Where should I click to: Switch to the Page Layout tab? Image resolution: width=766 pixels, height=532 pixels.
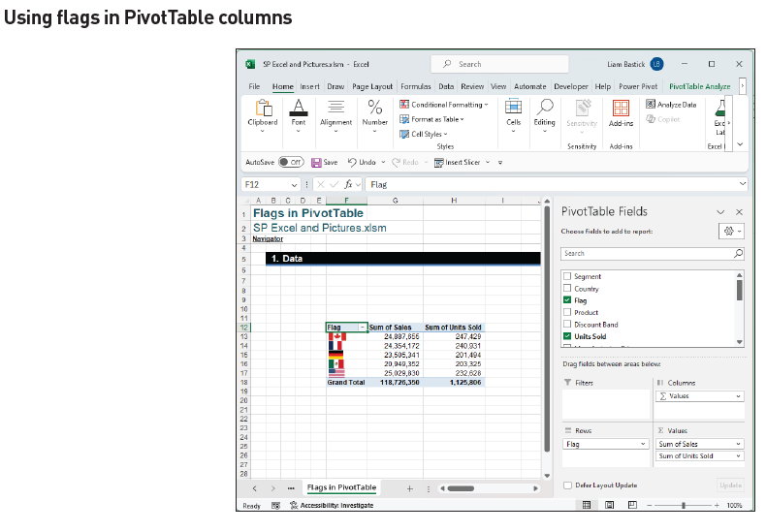click(372, 86)
